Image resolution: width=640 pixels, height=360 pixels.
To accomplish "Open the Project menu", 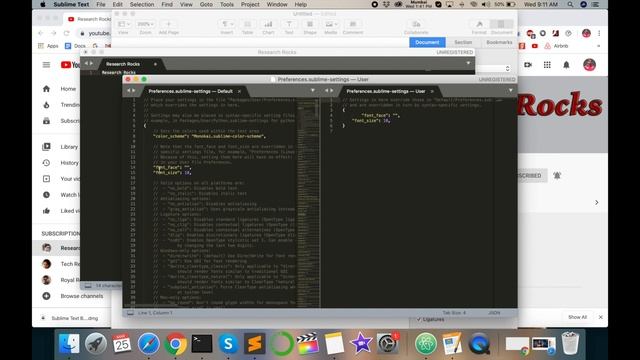I will pos(250,4).
